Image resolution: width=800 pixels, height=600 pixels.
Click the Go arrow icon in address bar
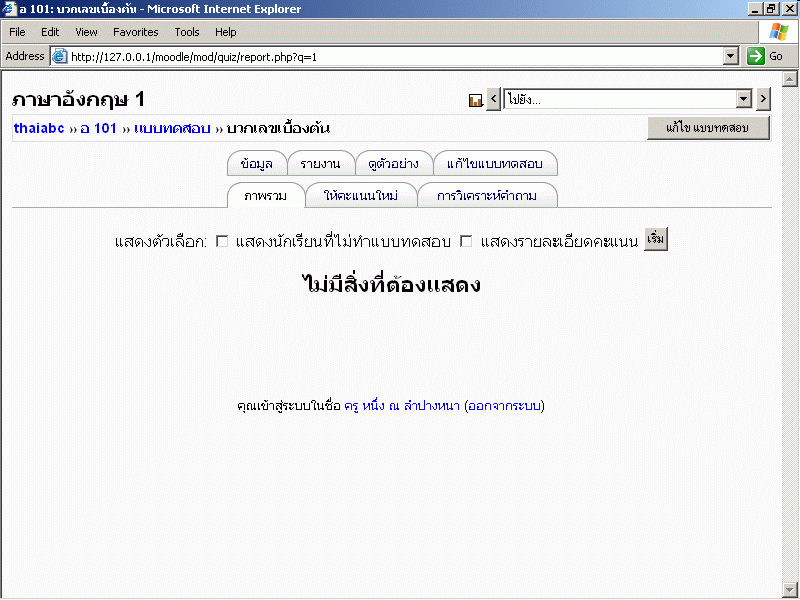[x=756, y=57]
